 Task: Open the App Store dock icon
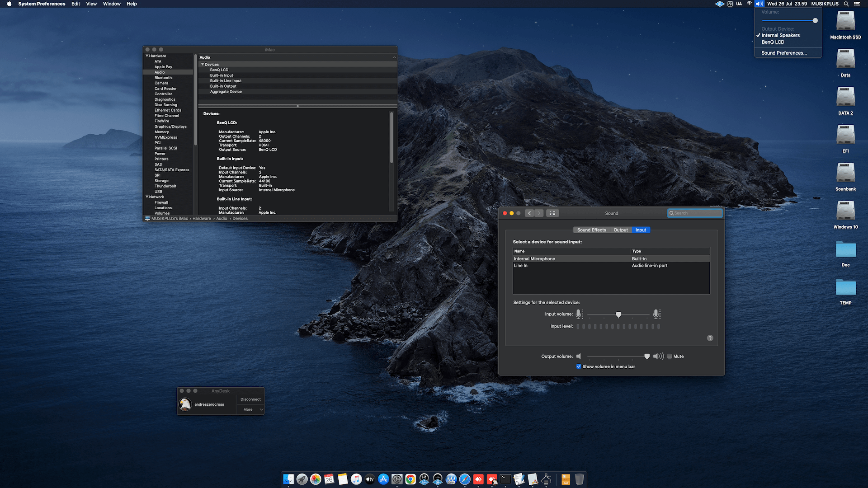coord(383,479)
